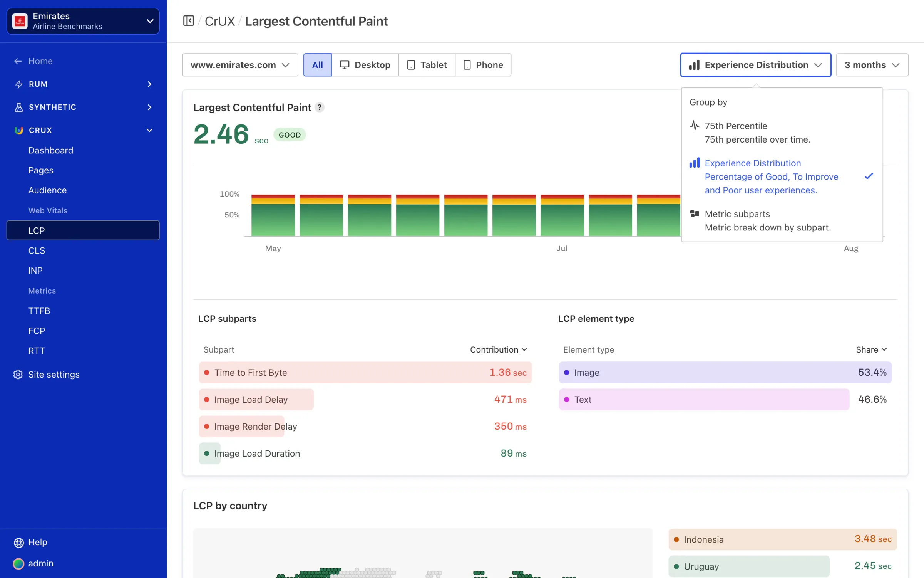
Task: Click the Image Render Delay row
Action: 365,427
